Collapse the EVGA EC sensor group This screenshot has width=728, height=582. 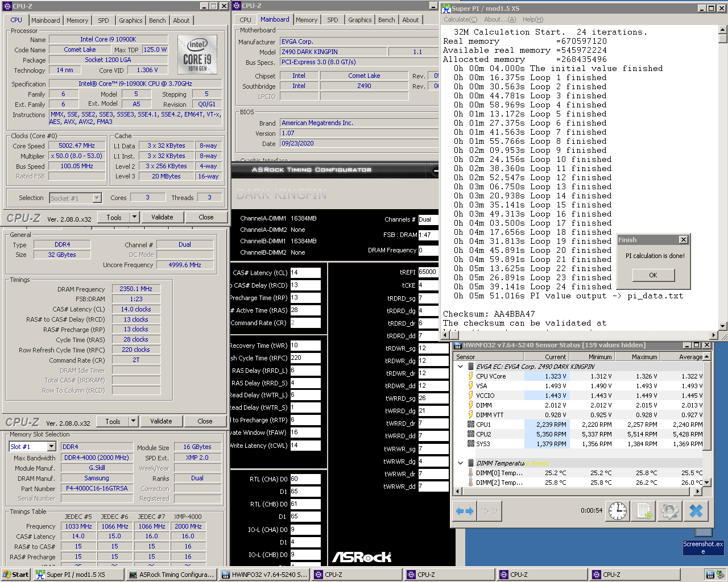click(461, 367)
